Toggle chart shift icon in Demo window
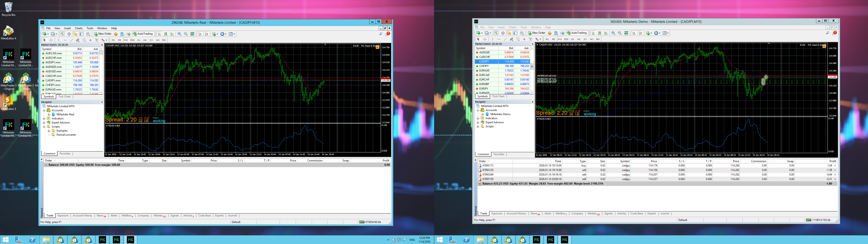 [x=641, y=33]
